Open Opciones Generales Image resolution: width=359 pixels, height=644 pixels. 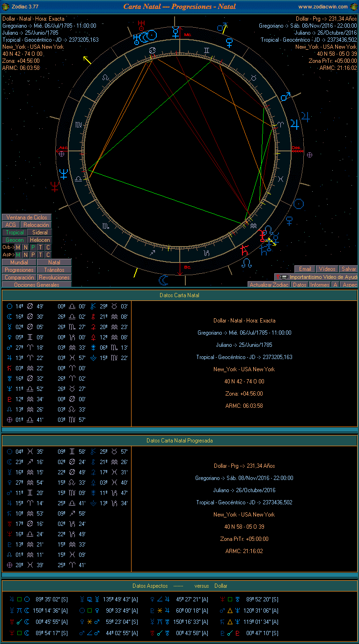coord(37,285)
